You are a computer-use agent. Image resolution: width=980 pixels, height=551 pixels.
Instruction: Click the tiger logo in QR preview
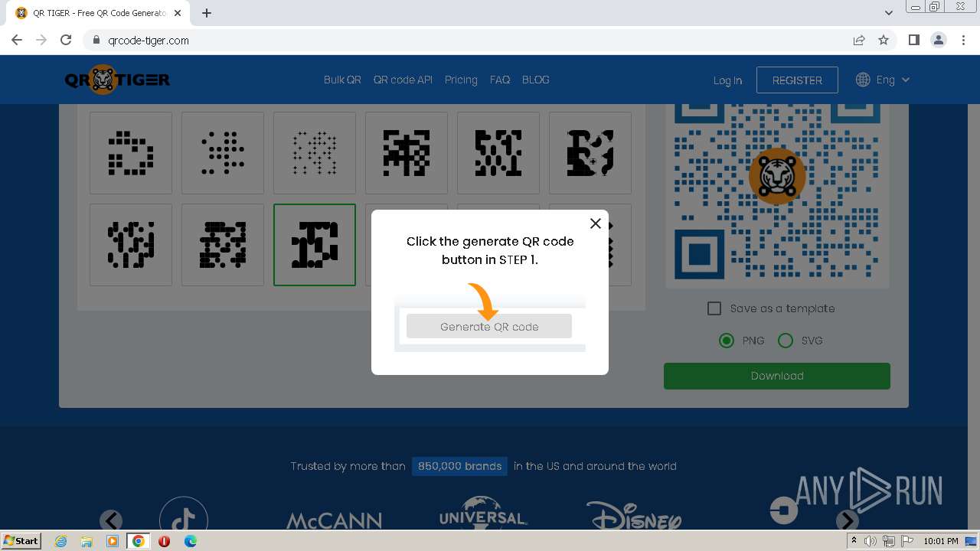point(777,176)
